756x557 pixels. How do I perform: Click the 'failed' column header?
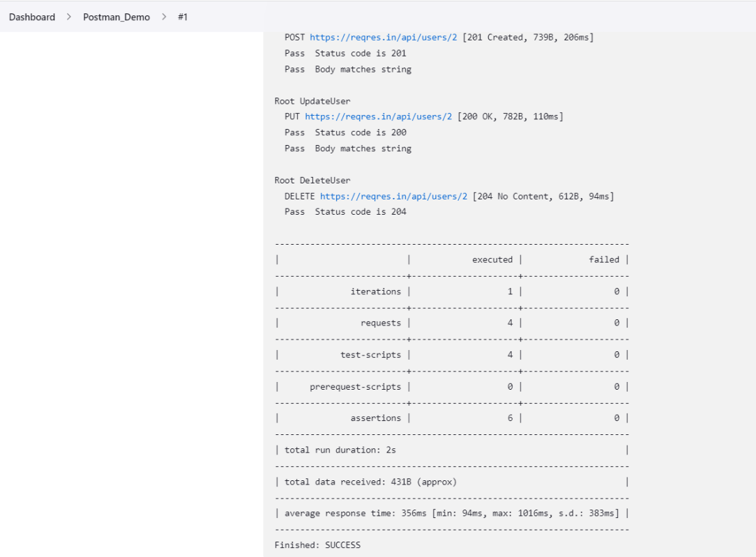click(x=603, y=259)
